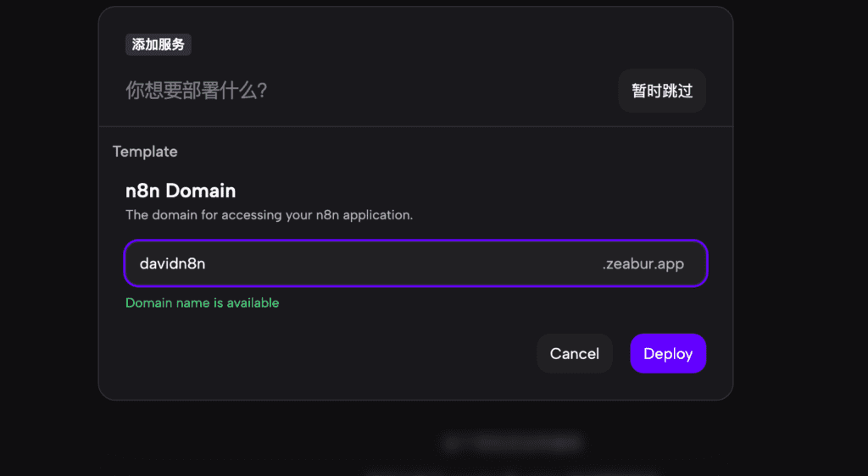
Task: Focus the 你想要部署什么? search field
Action: click(x=339, y=91)
